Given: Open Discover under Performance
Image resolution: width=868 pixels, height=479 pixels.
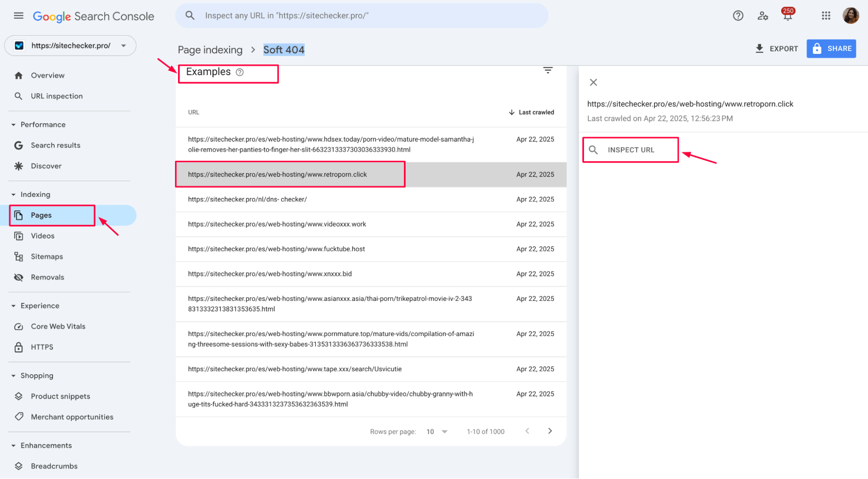Looking at the screenshot, I should 46,166.
